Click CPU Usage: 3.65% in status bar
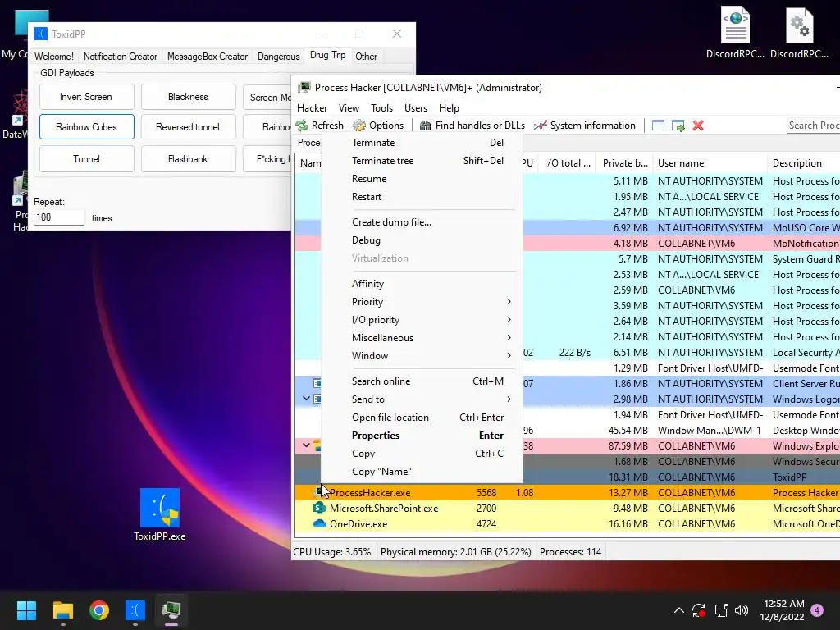The image size is (840, 630). (x=332, y=552)
